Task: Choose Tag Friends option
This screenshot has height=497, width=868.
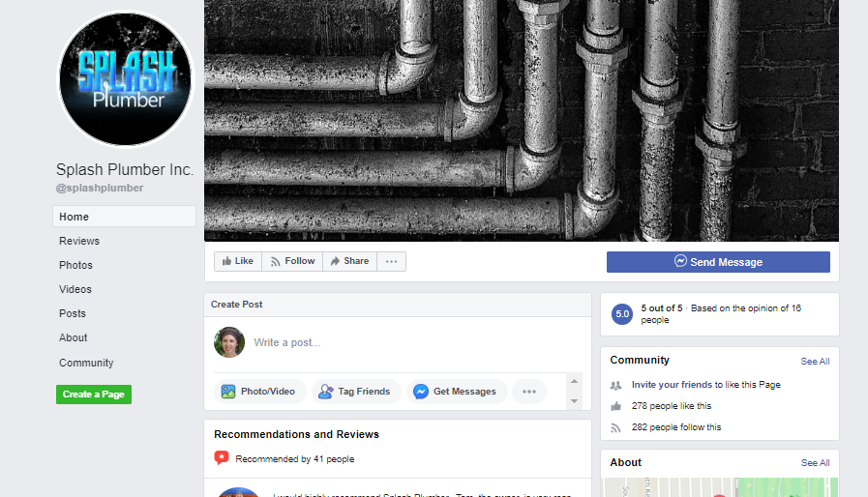Action: [356, 392]
